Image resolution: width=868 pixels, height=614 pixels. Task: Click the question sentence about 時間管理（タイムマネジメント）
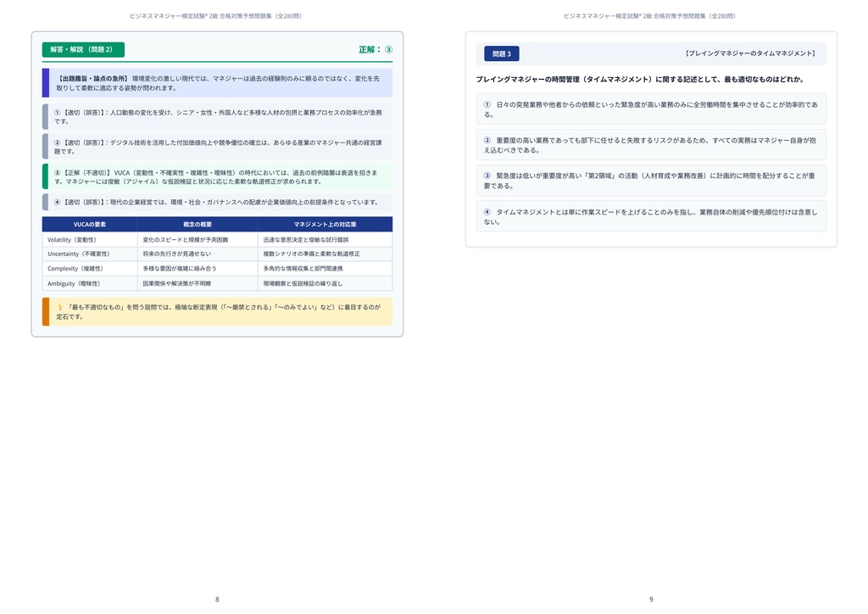(x=640, y=79)
